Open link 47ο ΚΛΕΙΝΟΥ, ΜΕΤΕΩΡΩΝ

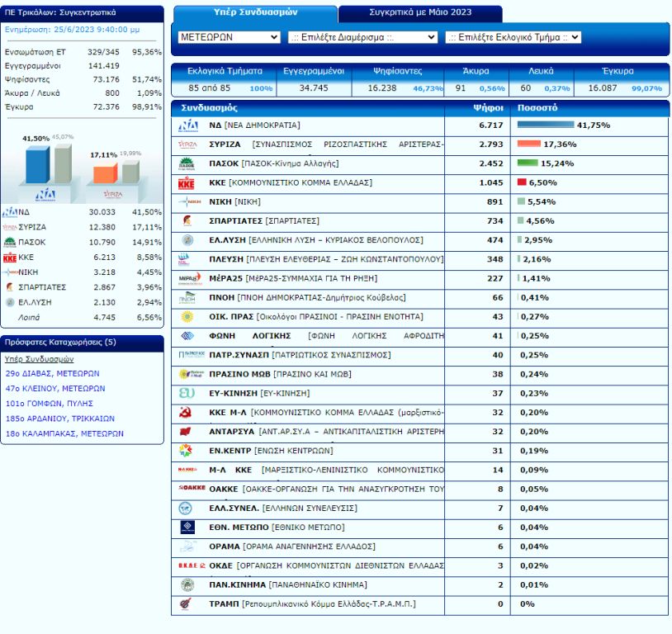[55, 388]
